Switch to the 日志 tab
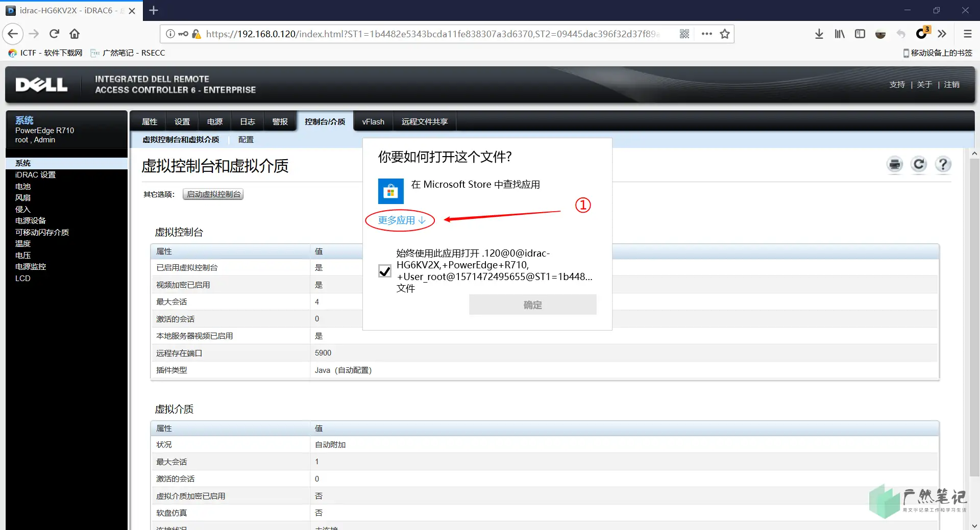 tap(248, 121)
